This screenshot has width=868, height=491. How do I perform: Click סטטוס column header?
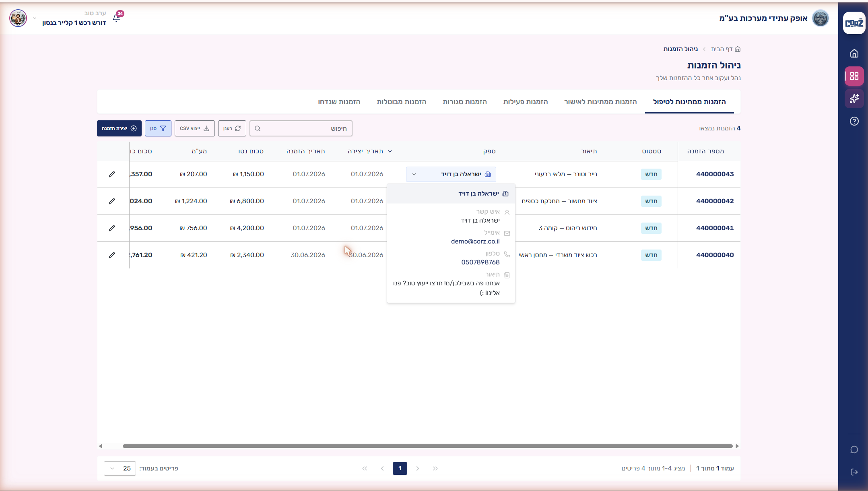(652, 151)
